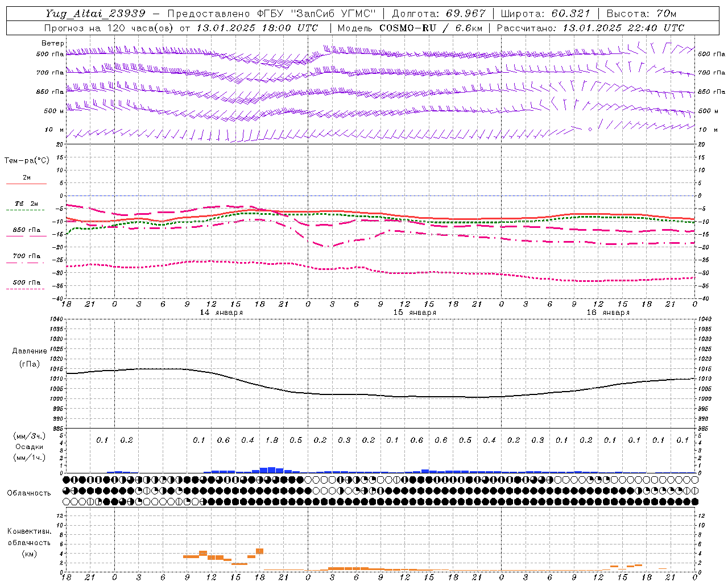Click the 16 января date label

click(x=608, y=313)
